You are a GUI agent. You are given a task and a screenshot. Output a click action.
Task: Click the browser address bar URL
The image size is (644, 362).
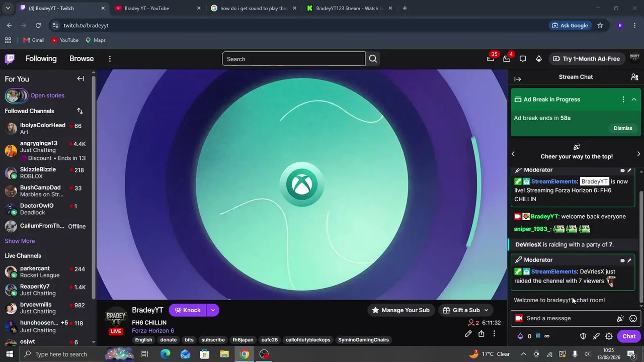(86, 26)
